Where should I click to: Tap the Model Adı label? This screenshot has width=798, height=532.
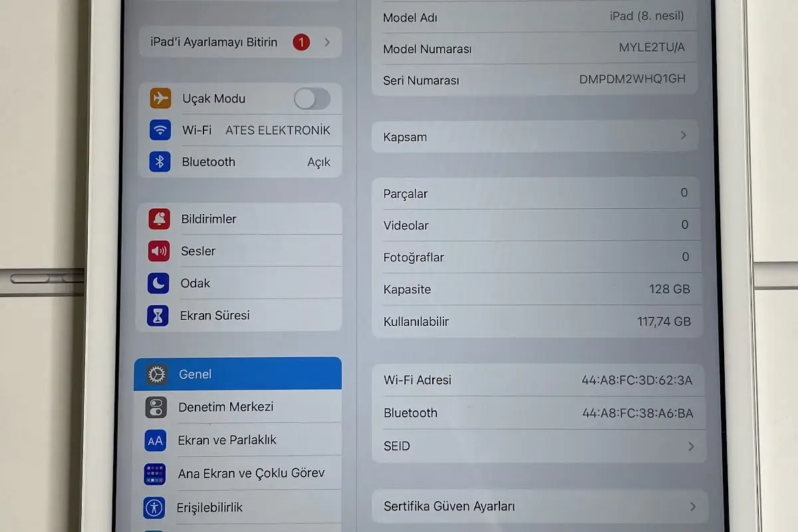click(x=410, y=18)
